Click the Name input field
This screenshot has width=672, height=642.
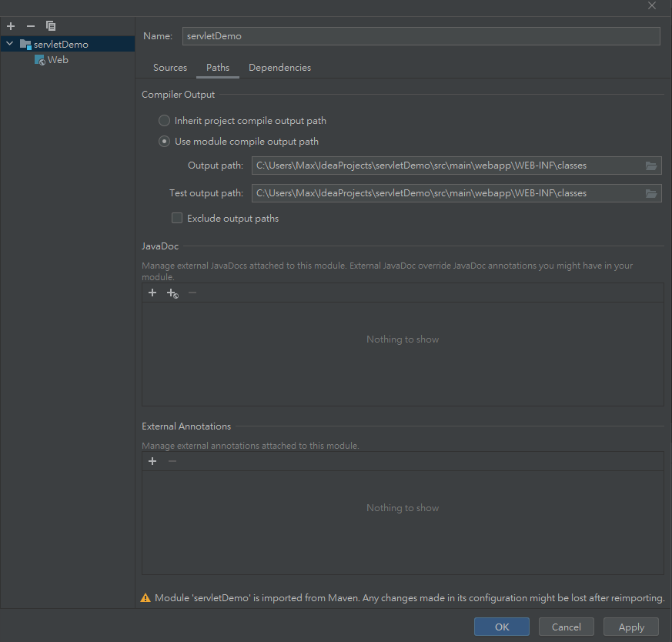click(421, 36)
